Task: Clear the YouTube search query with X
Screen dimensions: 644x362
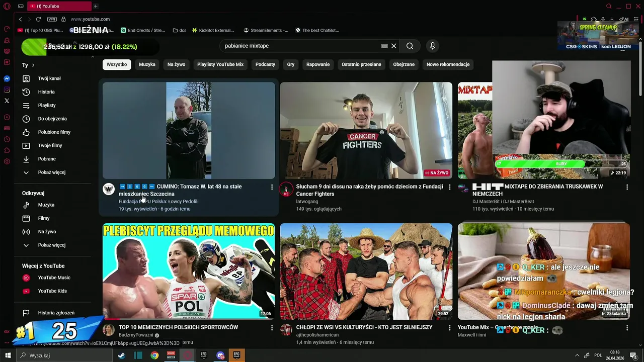Action: point(394,46)
